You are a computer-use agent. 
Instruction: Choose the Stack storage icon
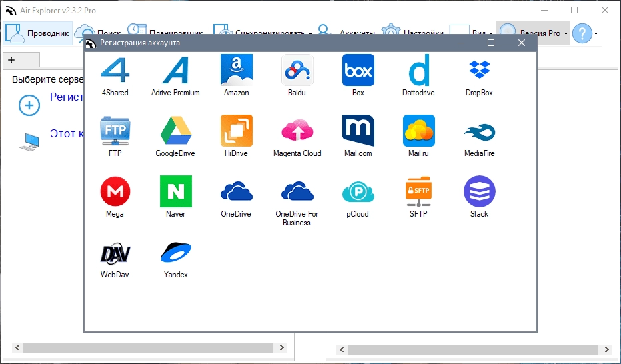(479, 191)
